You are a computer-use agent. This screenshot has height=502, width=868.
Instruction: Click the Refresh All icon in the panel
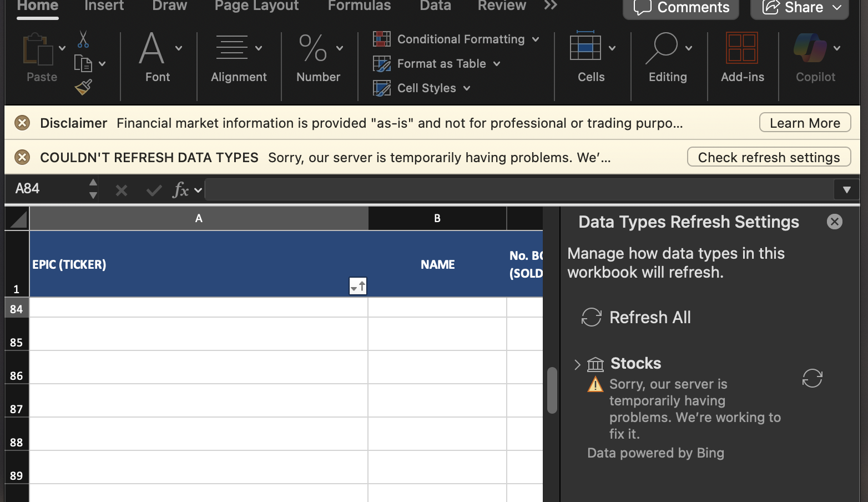tap(591, 317)
